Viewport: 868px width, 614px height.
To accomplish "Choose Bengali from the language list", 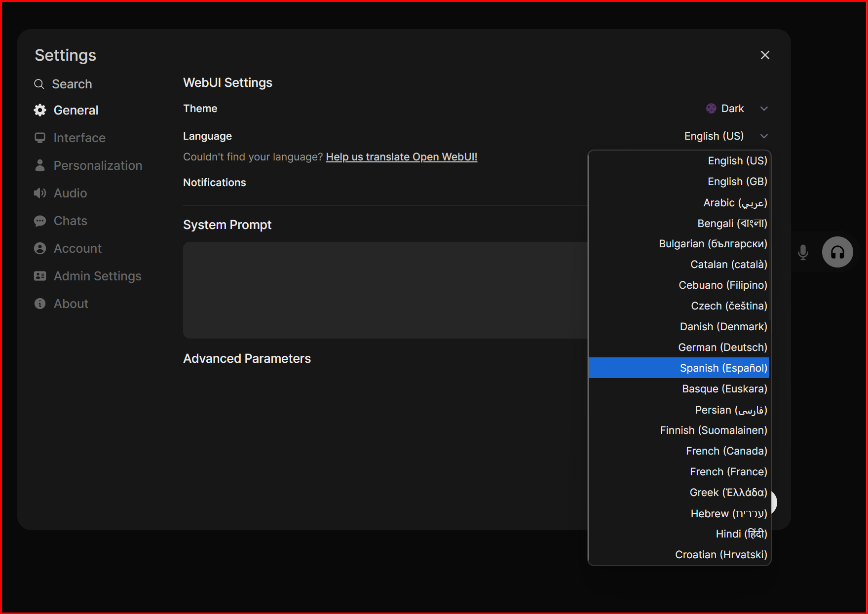I will pyautogui.click(x=679, y=223).
